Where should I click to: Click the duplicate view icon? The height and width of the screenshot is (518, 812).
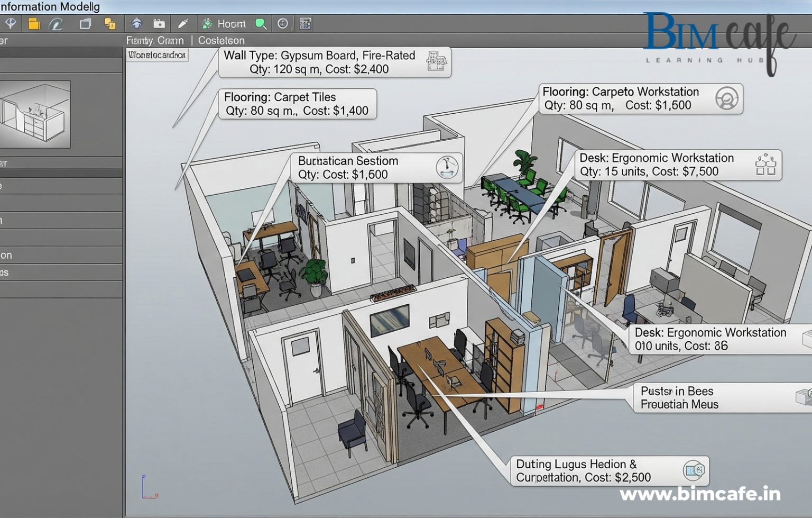point(85,23)
